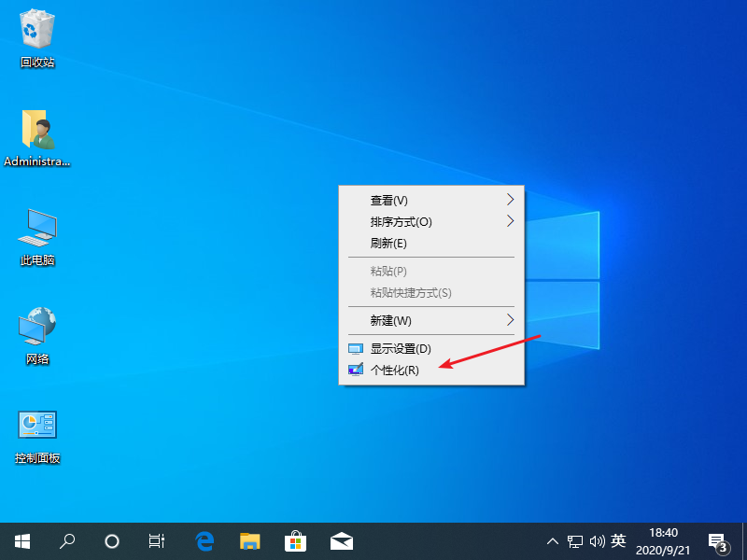Open File Explorer from the taskbar
The height and width of the screenshot is (560, 747).
point(250,540)
